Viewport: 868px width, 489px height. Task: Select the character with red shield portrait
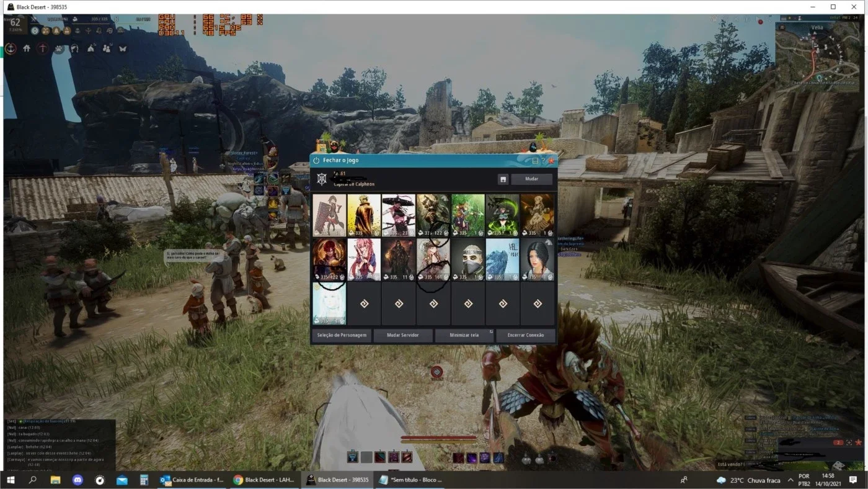pos(329,215)
